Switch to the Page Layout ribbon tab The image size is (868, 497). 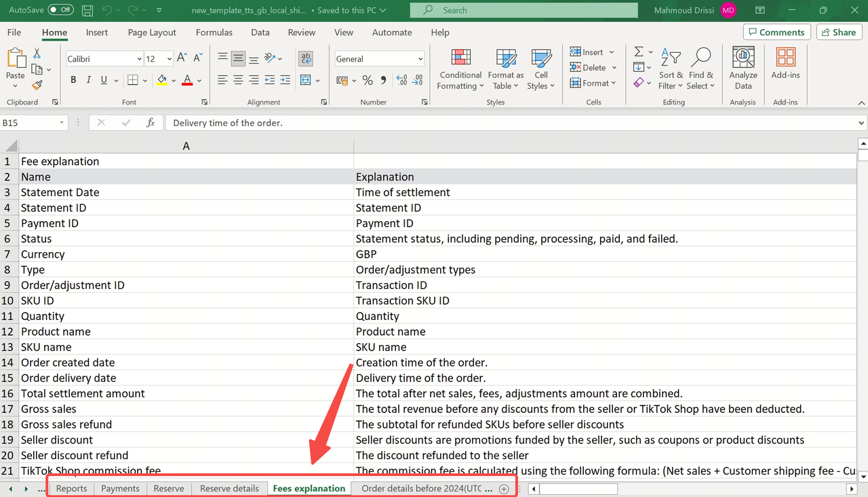152,33
